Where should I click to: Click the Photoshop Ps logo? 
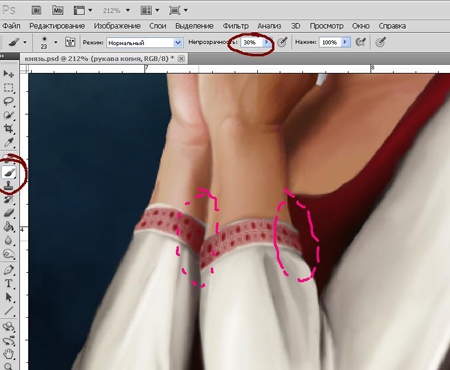[9, 10]
